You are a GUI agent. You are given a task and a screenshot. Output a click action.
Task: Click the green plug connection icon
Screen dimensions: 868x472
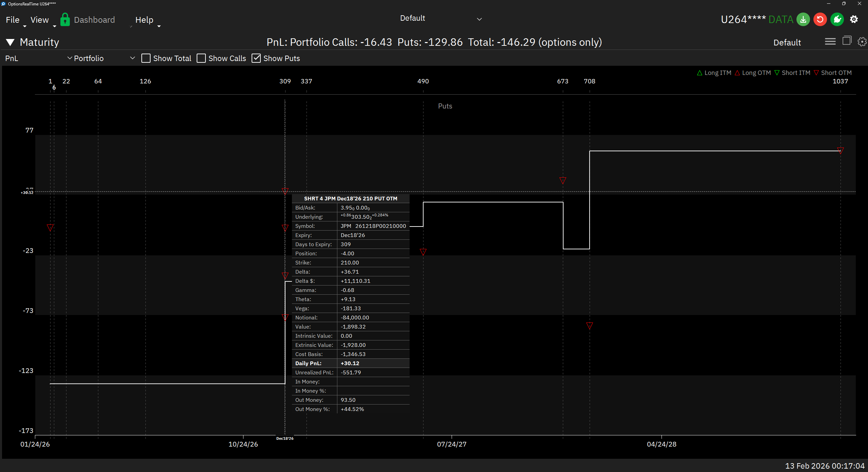click(x=837, y=20)
